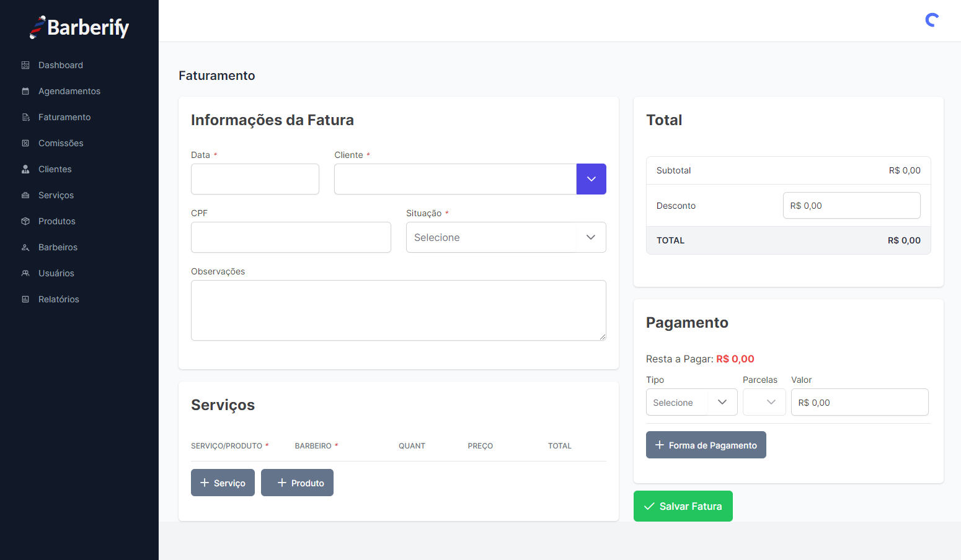Screen dimensions: 961x560
Task: Click the Produtos box icon
Action: pyautogui.click(x=25, y=221)
